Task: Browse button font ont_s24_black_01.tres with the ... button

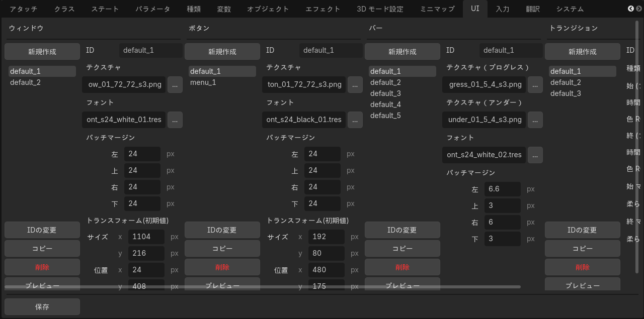Action: click(x=355, y=120)
